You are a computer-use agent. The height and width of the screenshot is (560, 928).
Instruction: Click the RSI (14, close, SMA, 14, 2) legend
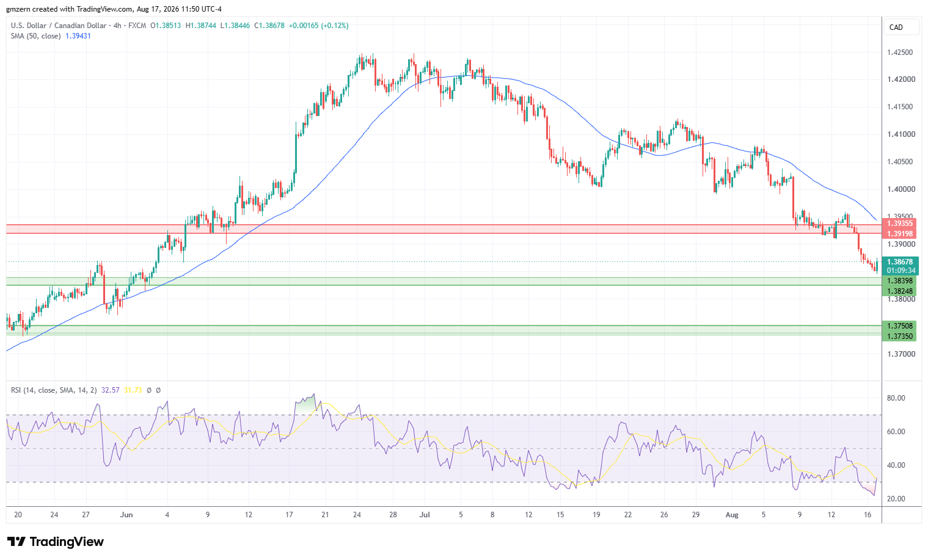click(x=54, y=390)
